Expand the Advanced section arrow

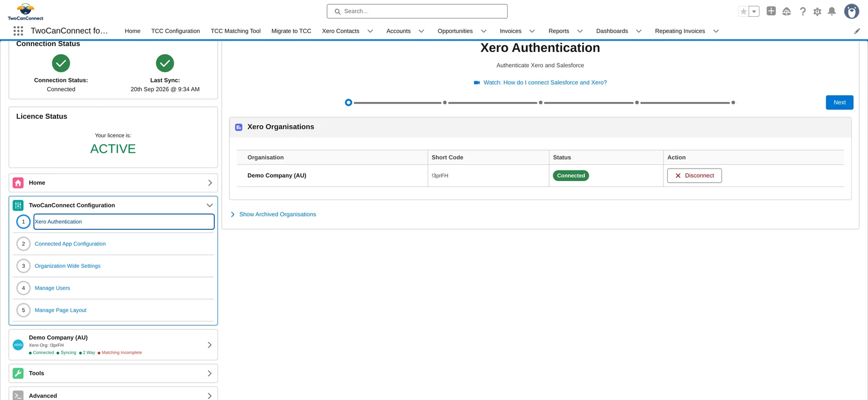[x=210, y=396]
